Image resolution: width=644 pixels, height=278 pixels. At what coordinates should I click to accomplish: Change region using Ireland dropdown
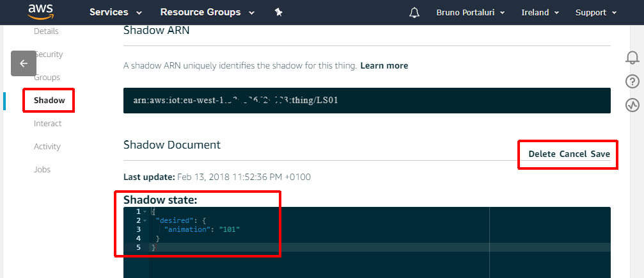pyautogui.click(x=540, y=13)
